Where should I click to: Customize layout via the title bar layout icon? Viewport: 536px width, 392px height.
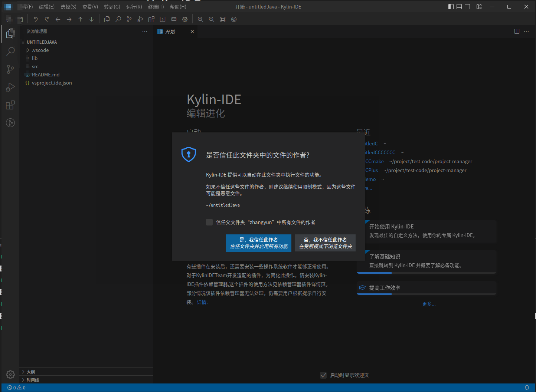(479, 7)
